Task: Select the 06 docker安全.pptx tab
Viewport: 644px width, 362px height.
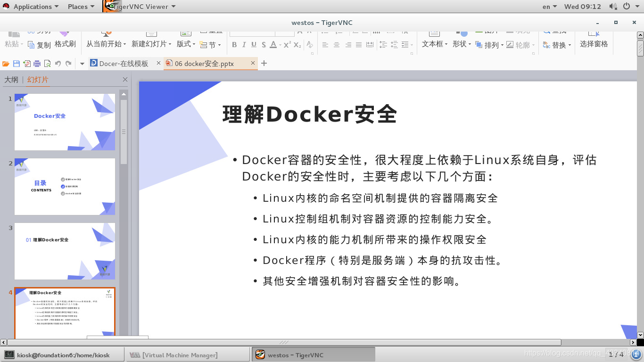Action: tap(204, 63)
